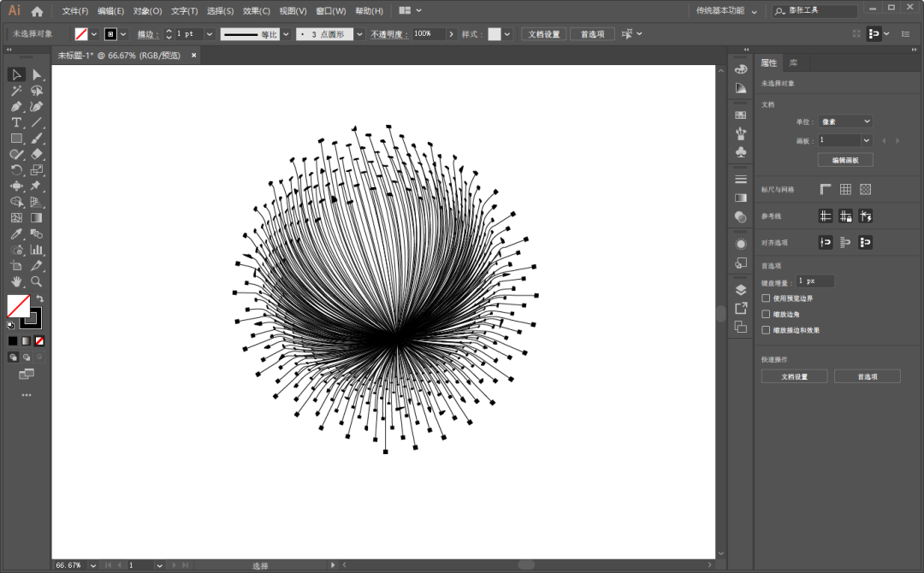
Task: Select the Pen tool
Action: click(x=16, y=107)
